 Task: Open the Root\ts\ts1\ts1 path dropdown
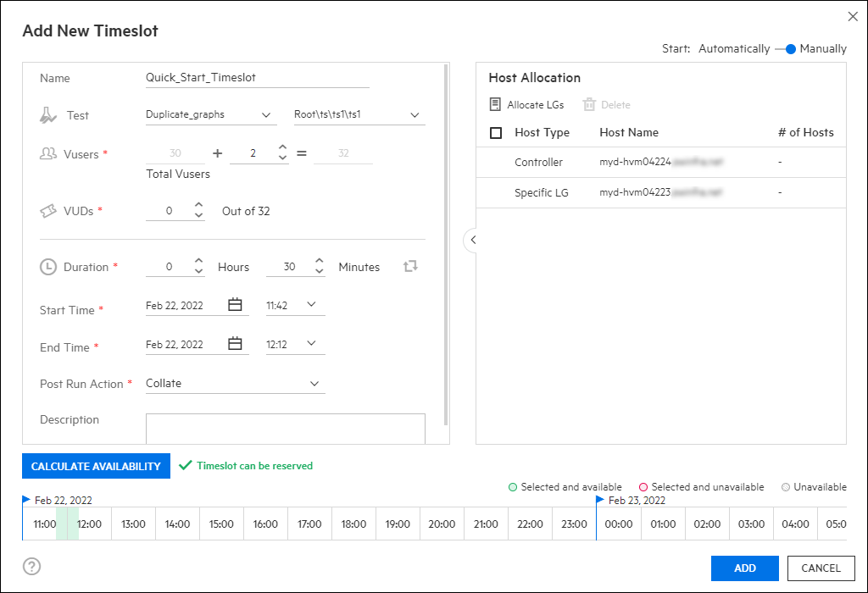click(414, 114)
